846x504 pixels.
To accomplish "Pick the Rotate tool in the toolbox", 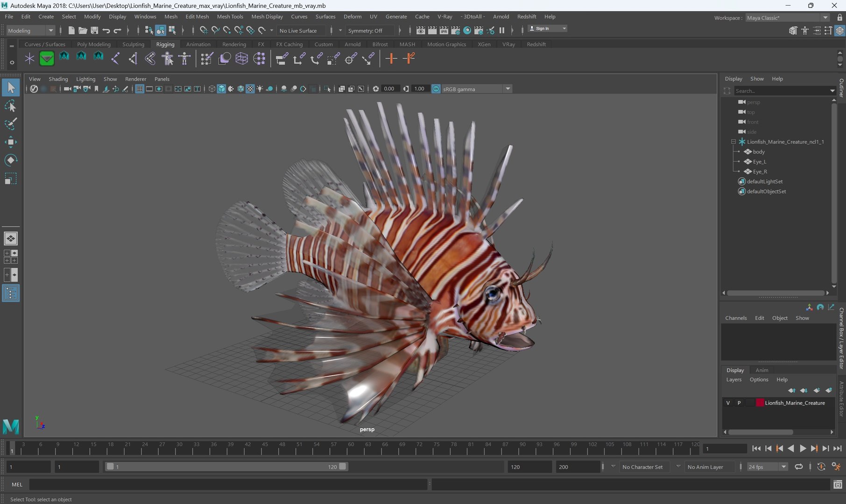I will (x=10, y=161).
